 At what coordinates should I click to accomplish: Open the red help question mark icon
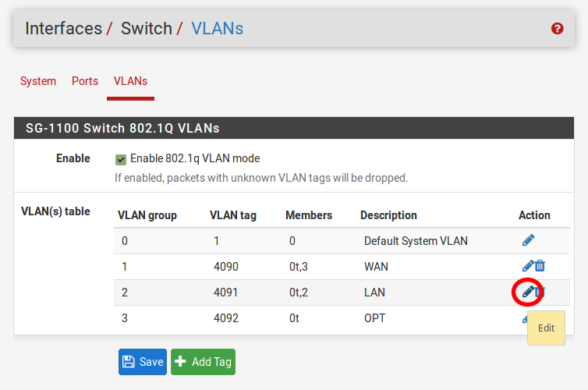(x=557, y=29)
